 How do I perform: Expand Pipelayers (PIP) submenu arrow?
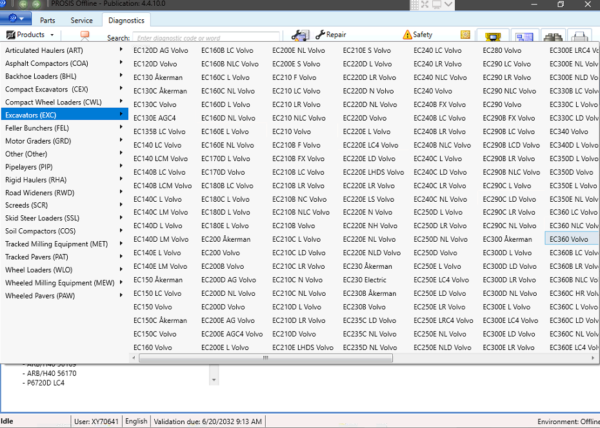point(121,166)
